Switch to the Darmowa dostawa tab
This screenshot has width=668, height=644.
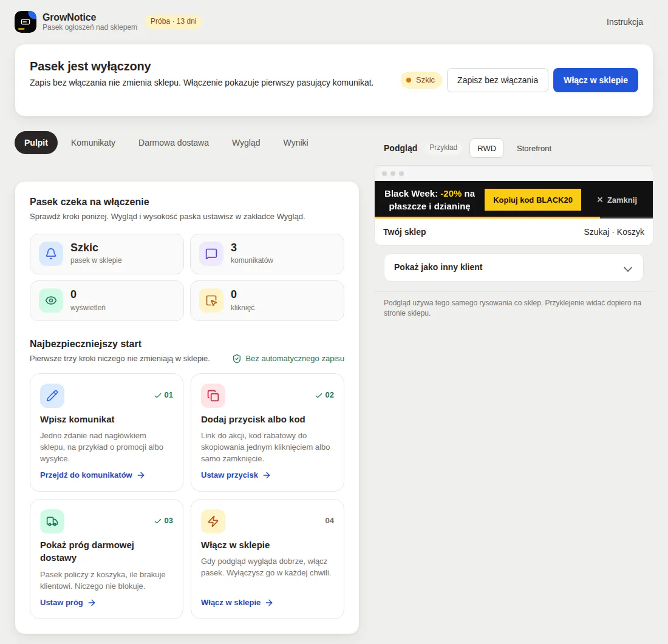point(174,143)
